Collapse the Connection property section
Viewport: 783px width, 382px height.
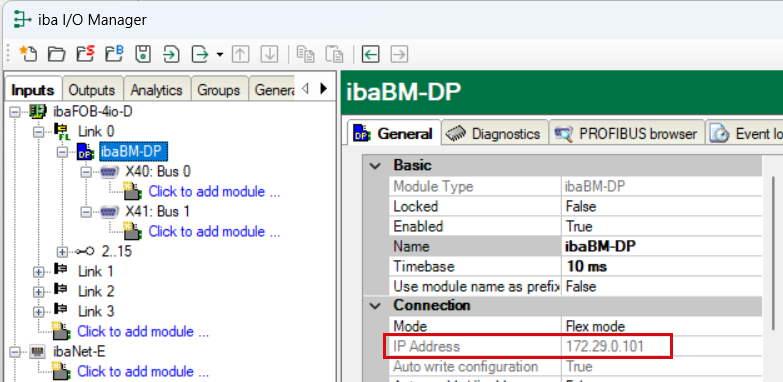point(376,305)
